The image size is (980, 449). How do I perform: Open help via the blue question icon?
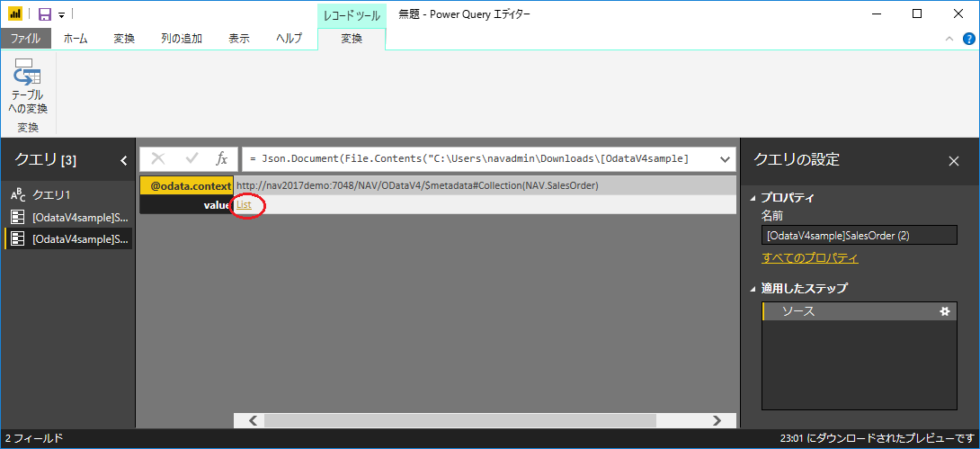pos(968,39)
